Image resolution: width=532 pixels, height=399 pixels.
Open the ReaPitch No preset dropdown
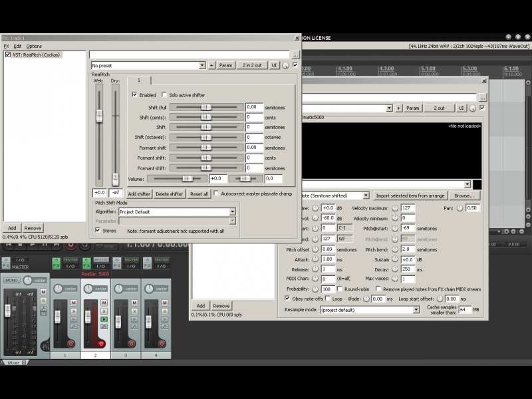[148, 65]
